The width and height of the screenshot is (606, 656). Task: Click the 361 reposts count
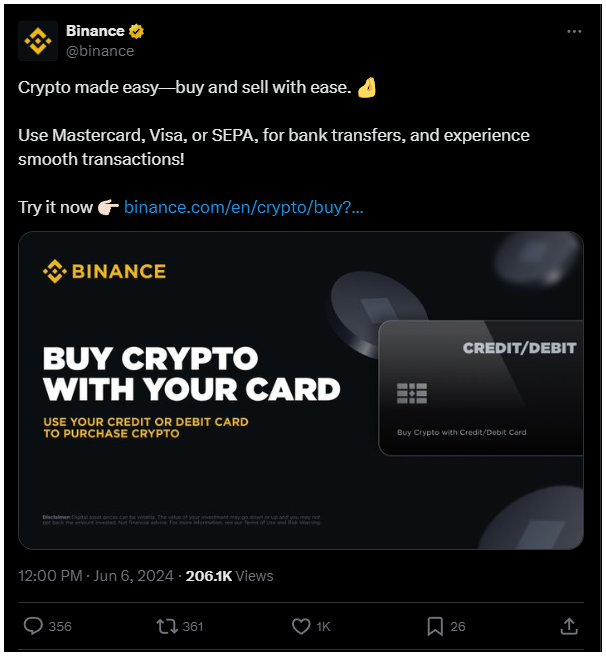tap(193, 627)
